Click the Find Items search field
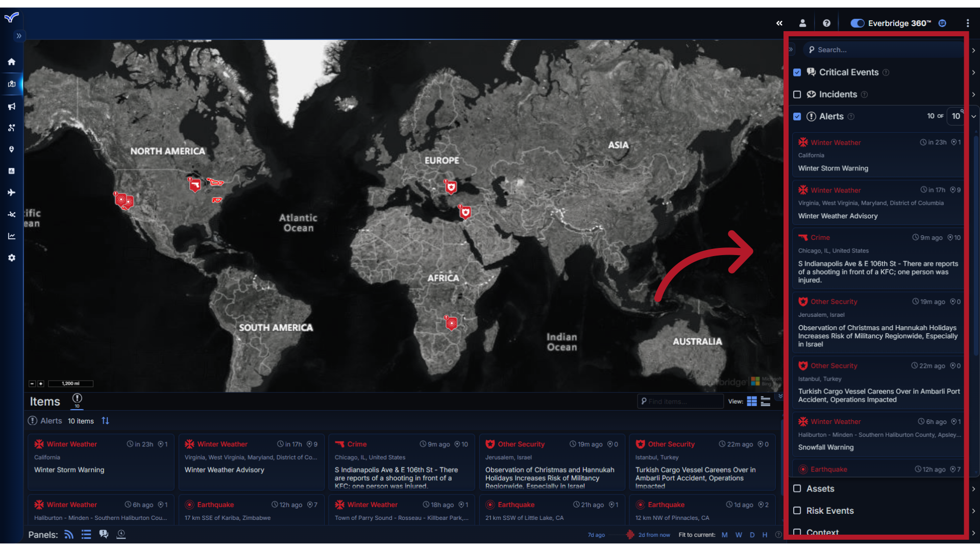 tap(680, 401)
